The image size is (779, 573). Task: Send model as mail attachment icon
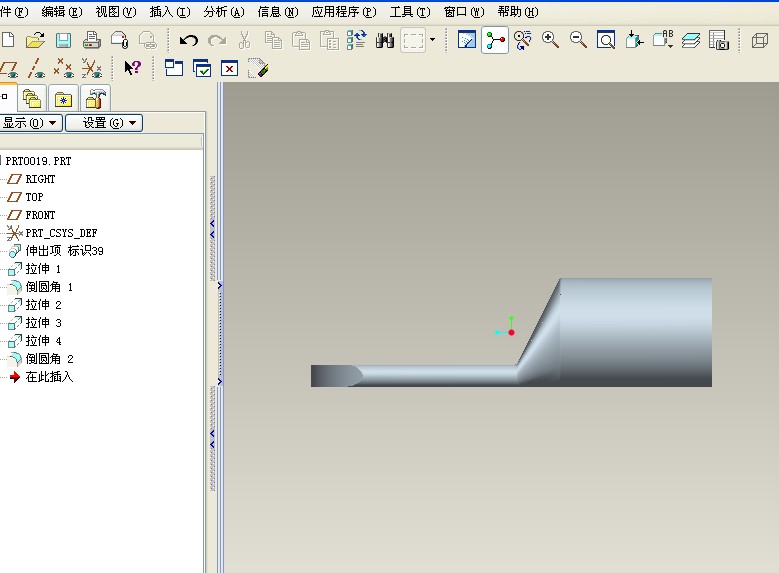[120, 40]
